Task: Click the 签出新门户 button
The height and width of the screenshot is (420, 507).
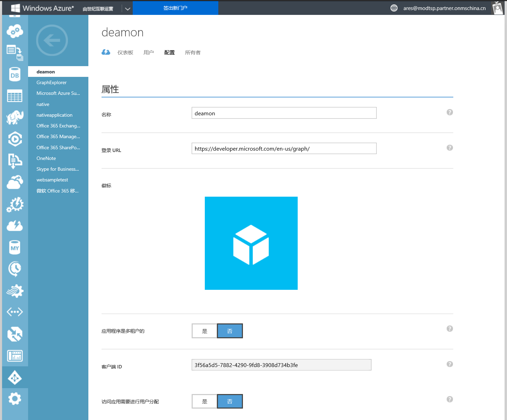Action: coord(175,8)
